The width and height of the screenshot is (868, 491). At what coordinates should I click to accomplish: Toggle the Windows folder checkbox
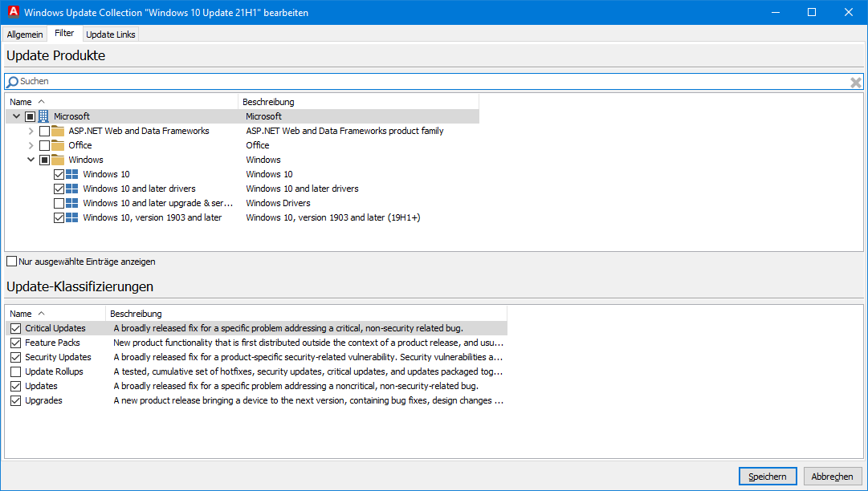(x=44, y=160)
